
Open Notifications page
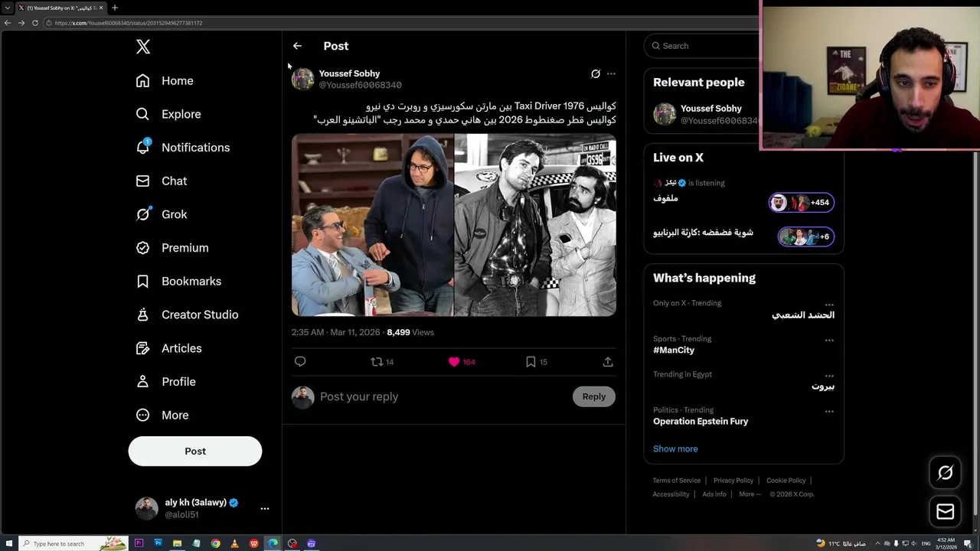click(183, 148)
